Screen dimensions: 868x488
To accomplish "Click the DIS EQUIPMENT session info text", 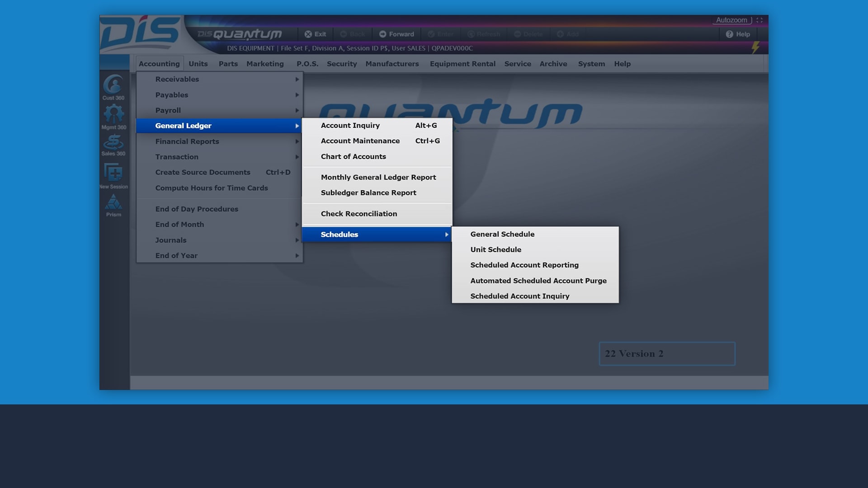I will pyautogui.click(x=349, y=48).
